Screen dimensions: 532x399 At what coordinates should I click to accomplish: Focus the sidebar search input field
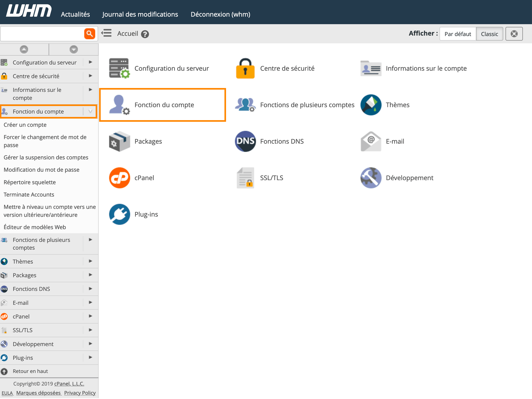click(x=42, y=34)
